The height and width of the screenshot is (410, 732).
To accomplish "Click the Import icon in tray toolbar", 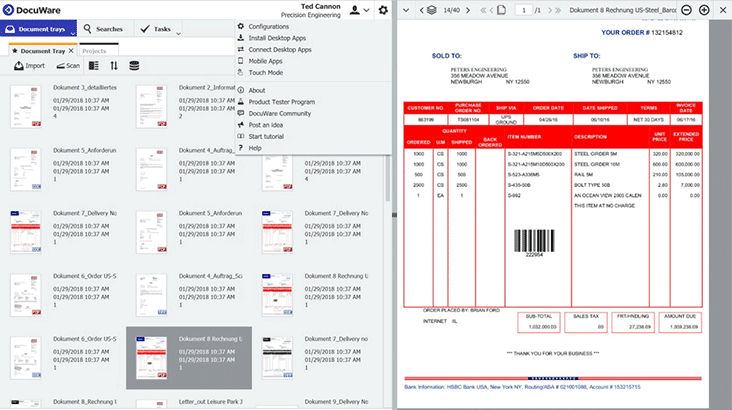I will [28, 66].
